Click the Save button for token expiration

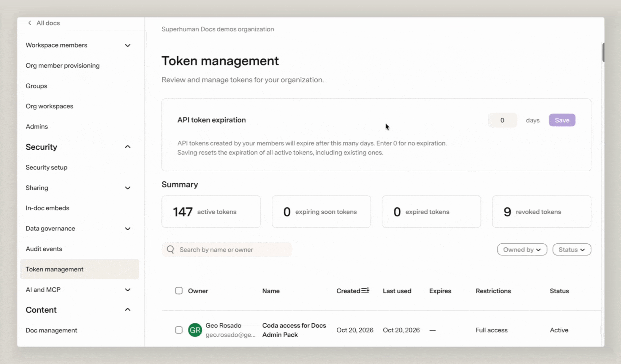(562, 120)
